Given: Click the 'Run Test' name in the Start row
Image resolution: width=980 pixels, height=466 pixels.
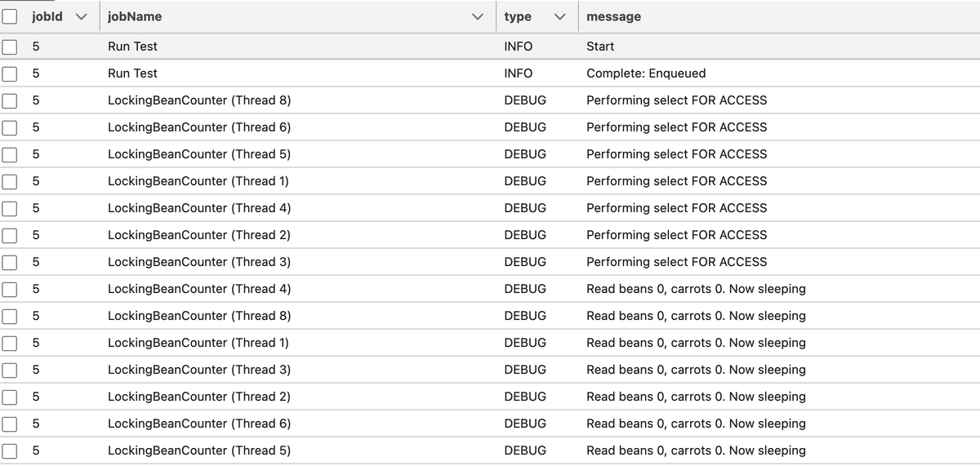Looking at the screenshot, I should [x=132, y=47].
